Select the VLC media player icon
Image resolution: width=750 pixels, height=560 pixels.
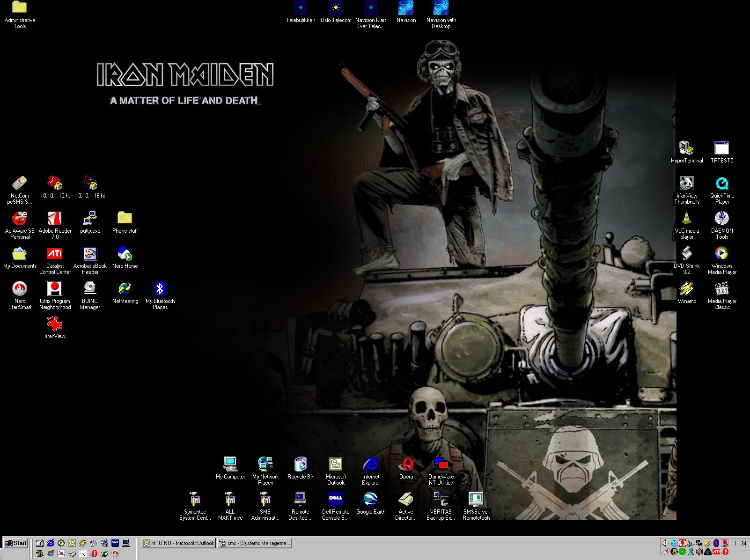tap(686, 219)
